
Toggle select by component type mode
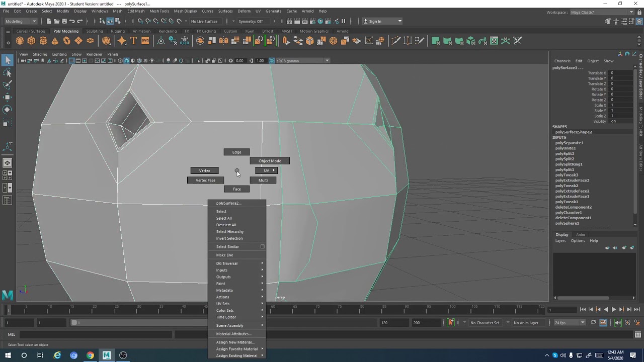tap(118, 21)
